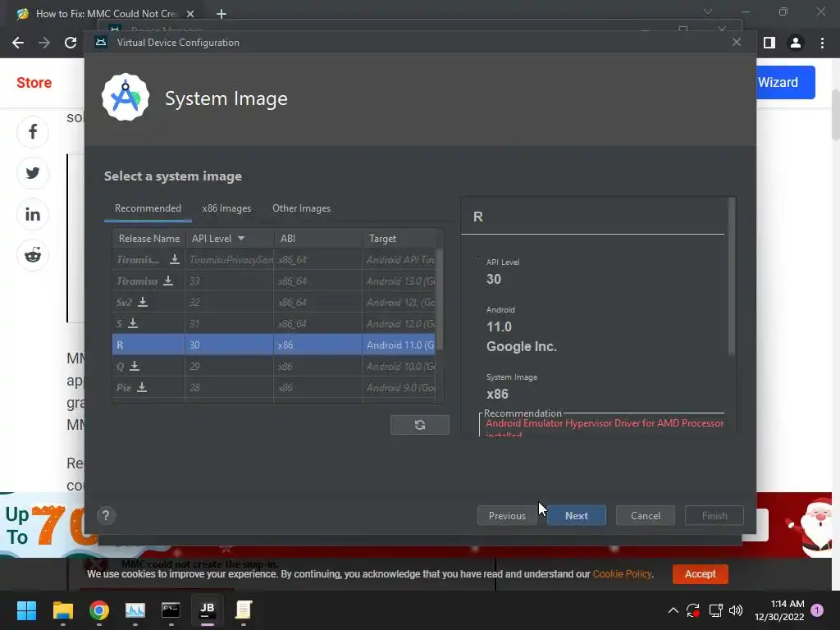This screenshot has width=840, height=630.
Task: Click the Cancel button
Action: pos(646,515)
